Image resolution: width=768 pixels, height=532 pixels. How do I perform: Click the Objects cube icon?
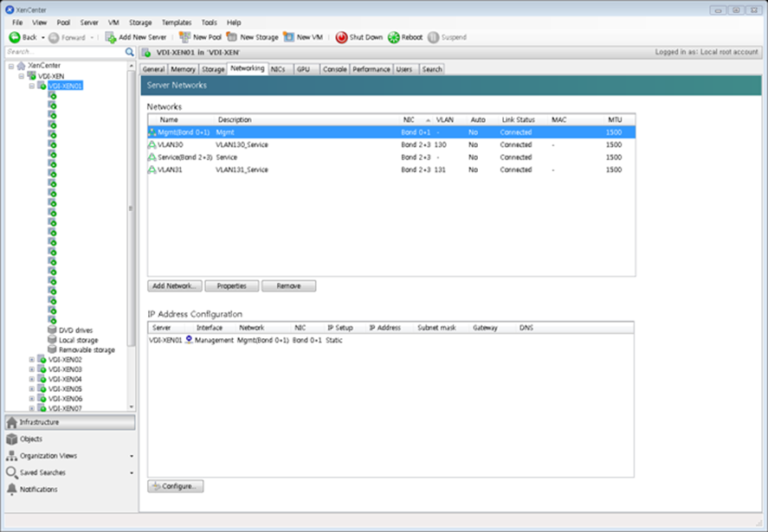12,439
